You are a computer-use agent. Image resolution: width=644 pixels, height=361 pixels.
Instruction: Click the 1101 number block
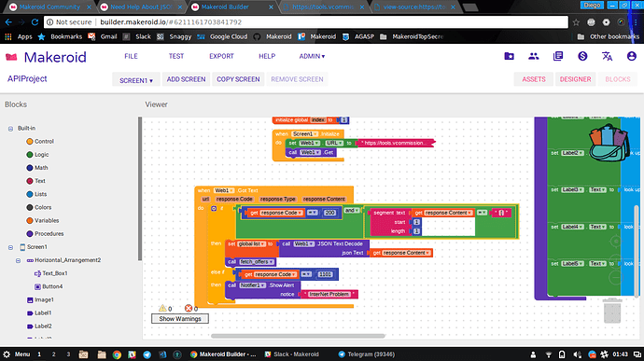point(325,274)
